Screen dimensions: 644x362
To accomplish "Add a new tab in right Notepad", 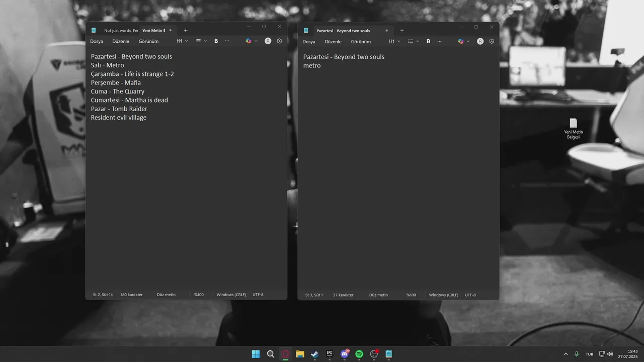I will click(401, 31).
